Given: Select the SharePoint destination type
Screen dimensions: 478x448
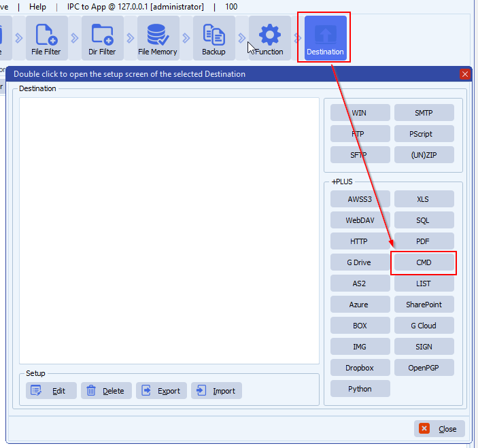Looking at the screenshot, I should click(x=424, y=305).
